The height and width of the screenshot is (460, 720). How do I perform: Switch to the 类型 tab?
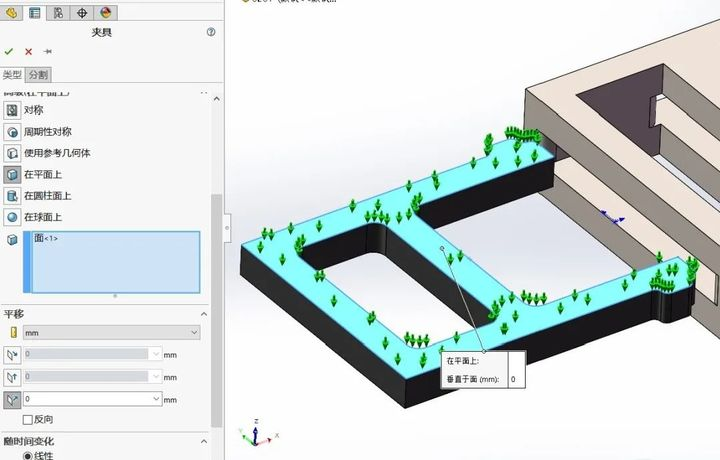pos(12,75)
